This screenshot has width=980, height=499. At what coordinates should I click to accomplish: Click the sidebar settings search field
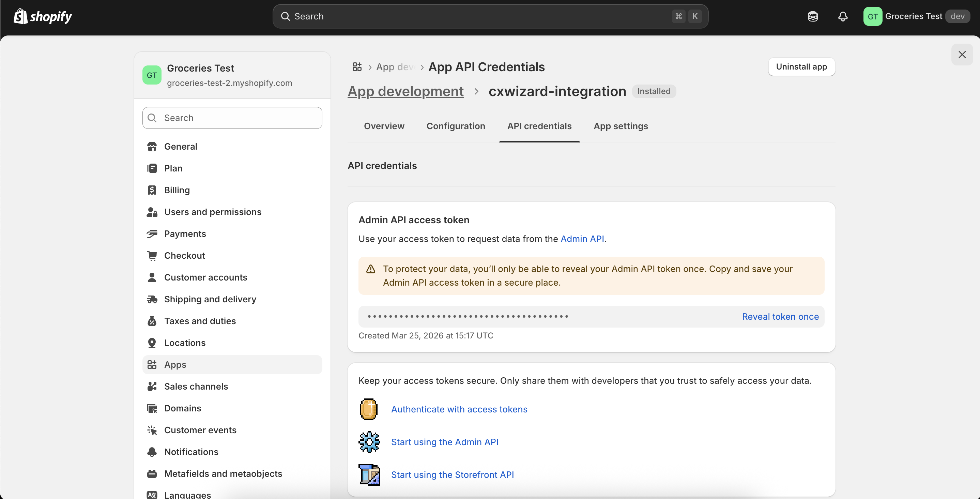[232, 118]
